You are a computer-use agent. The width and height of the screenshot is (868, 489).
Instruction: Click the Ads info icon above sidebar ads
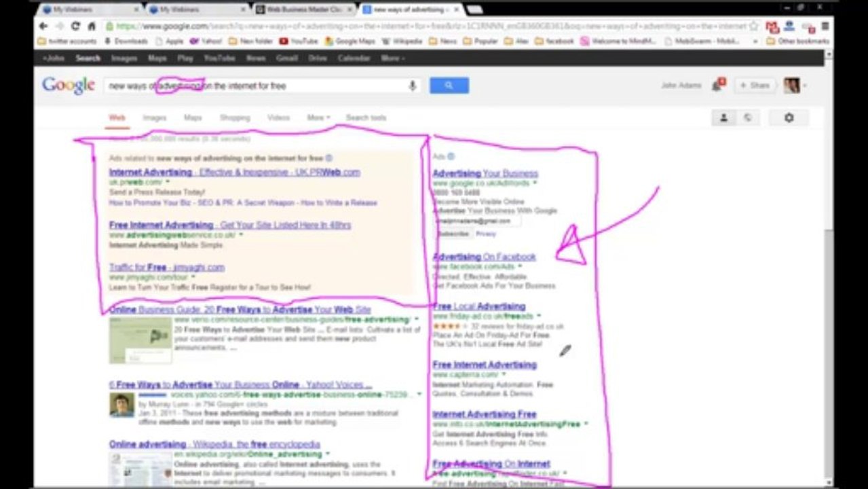coord(451,157)
